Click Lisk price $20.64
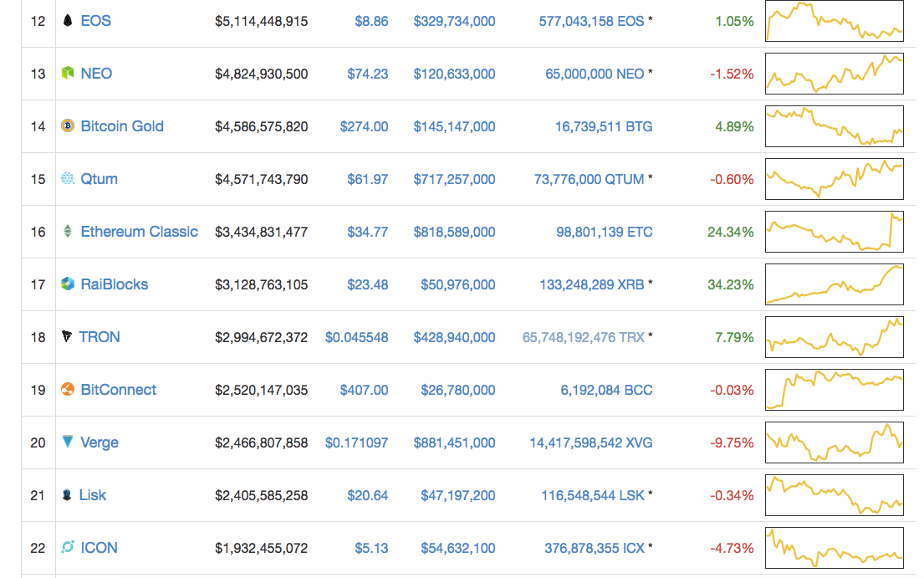 pyautogui.click(x=368, y=495)
